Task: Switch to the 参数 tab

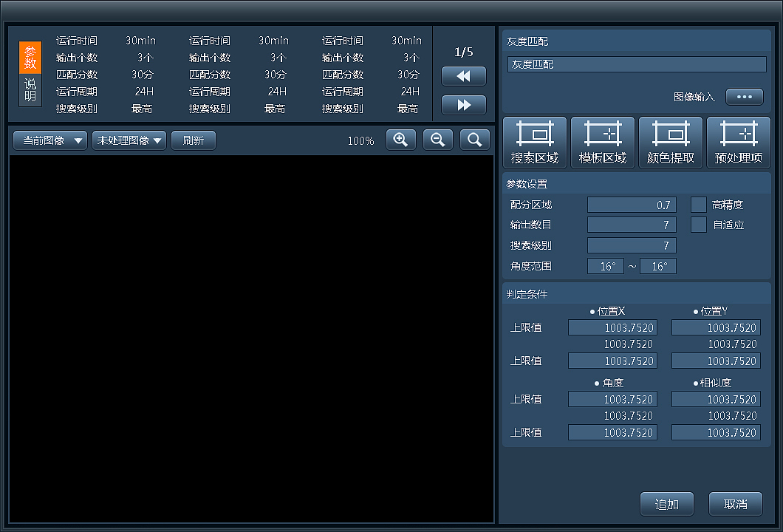Action: click(x=30, y=58)
